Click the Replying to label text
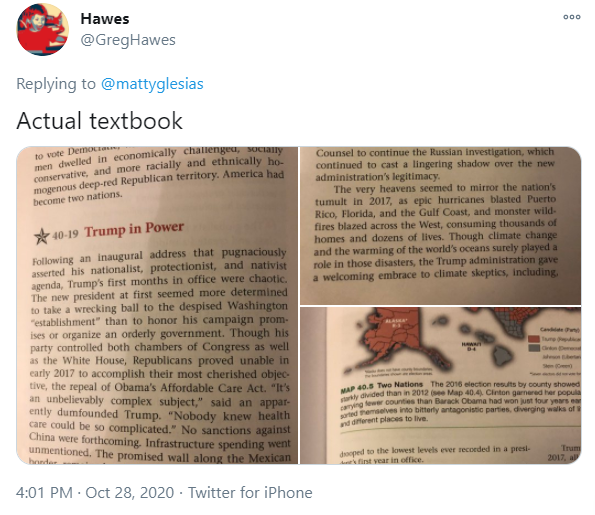 (56, 83)
